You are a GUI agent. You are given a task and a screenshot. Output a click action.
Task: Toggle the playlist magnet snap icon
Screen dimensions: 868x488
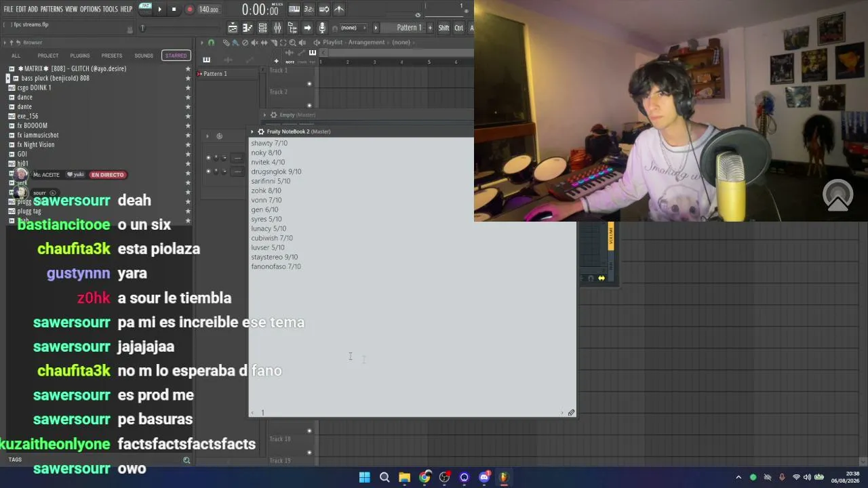212,43
